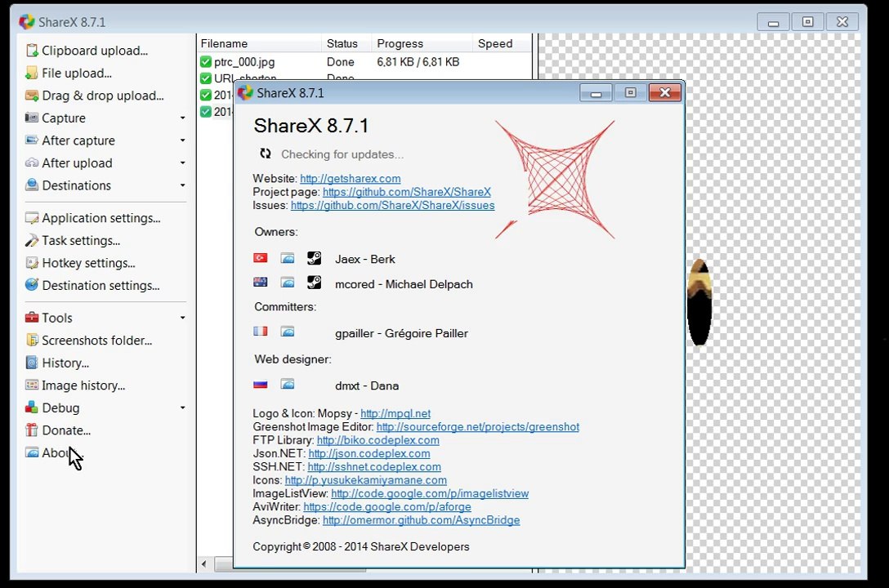Select the ptrc_000.jpg upload row
The width and height of the screenshot is (889, 588).
pos(364,62)
